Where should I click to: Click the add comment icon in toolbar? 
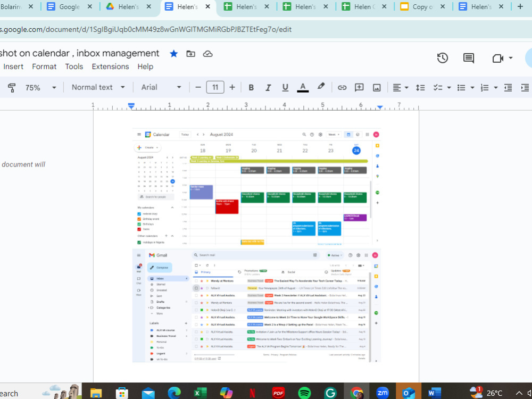point(359,88)
